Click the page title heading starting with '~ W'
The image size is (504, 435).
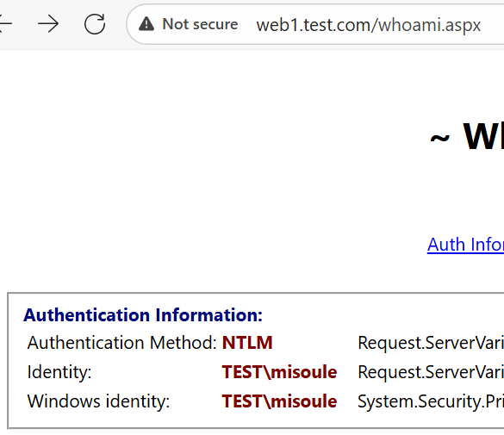[x=467, y=137]
